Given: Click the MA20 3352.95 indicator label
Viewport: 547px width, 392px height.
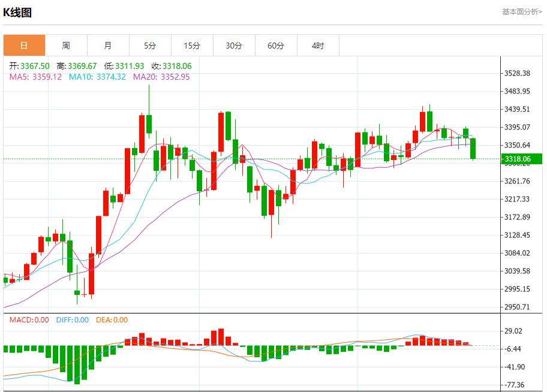Looking at the screenshot, I should point(161,77).
